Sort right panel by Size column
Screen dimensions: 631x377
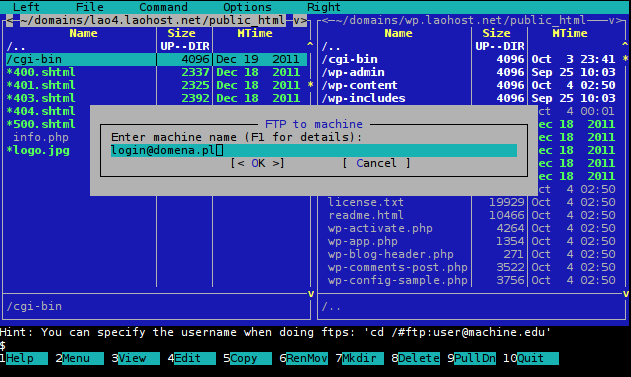coord(496,33)
